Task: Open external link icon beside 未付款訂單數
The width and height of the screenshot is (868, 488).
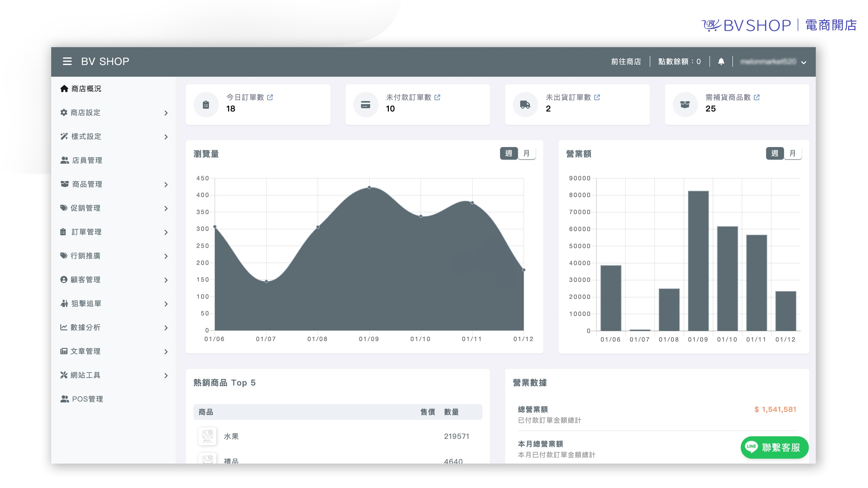Action: pos(437,97)
